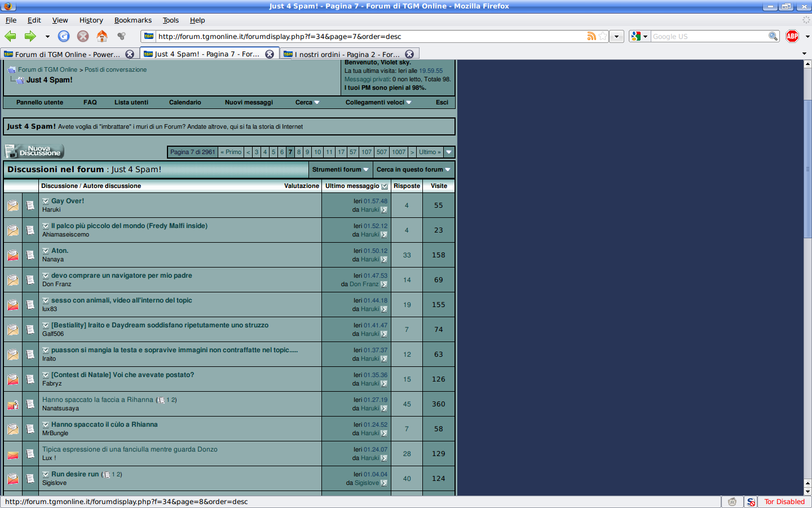Toggle the prefix checkbox on Gay Over! thread
The width and height of the screenshot is (812, 508).
[46, 201]
